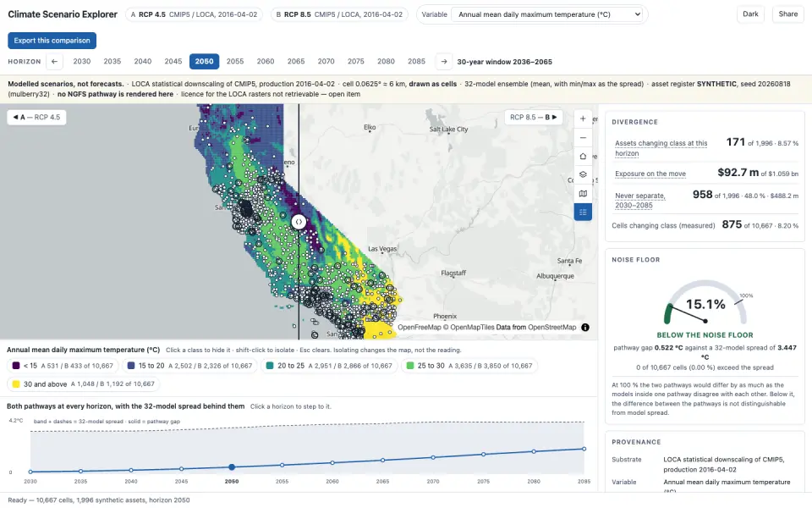Click the RCP 8.5 — B map label
Viewport: 812px width, 508px height.
point(534,117)
